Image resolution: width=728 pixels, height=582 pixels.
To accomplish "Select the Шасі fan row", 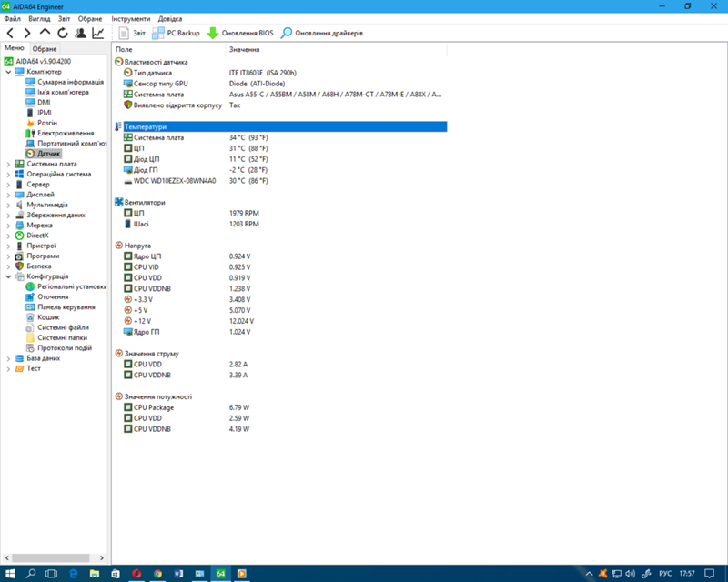I will point(280,224).
